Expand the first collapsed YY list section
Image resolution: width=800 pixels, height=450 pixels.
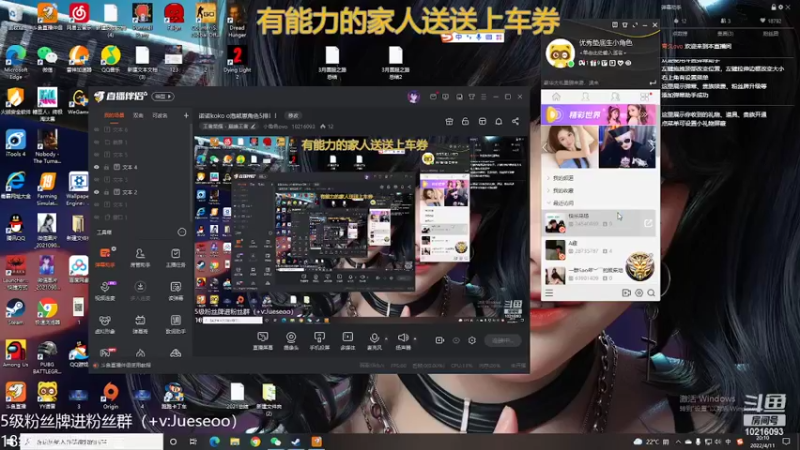(549, 178)
